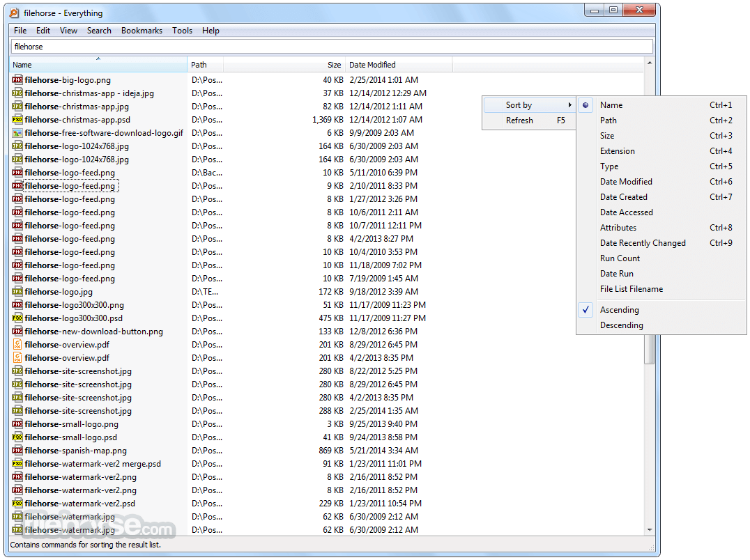Click PNG icon of filehorse-small-logo.png
750x560 pixels.
tap(17, 423)
